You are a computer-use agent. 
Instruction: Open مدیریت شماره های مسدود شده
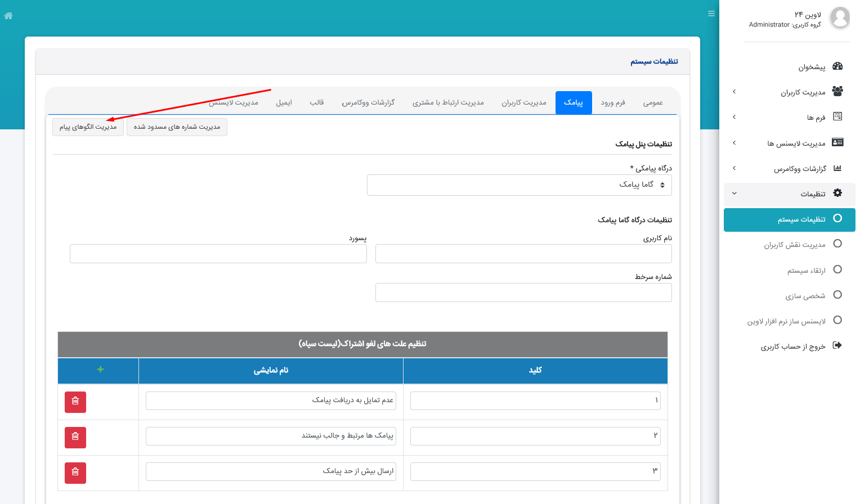[x=177, y=127]
